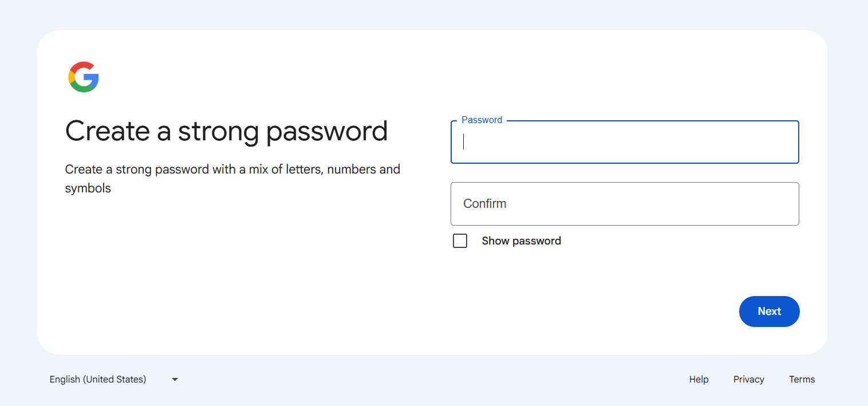Click the description text about letters, numbers
The image size is (868, 406).
point(232,170)
